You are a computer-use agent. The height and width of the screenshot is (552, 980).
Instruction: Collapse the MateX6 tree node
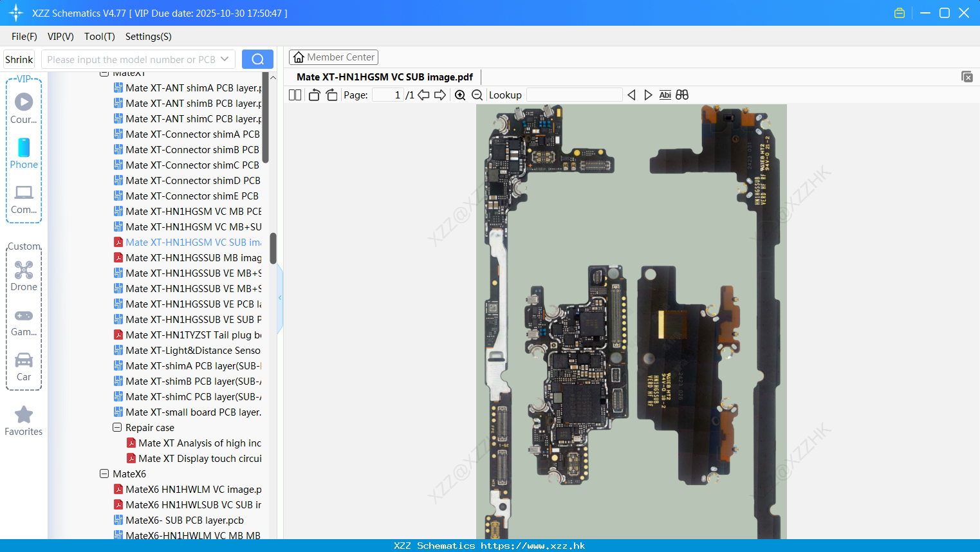coord(104,474)
